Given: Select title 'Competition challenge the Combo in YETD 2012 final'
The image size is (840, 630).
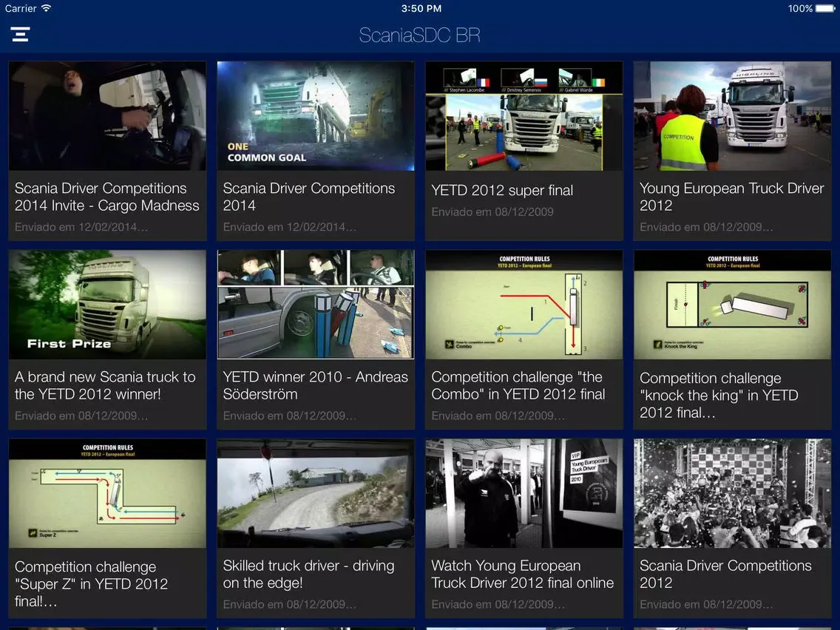Looking at the screenshot, I should click(x=518, y=385).
